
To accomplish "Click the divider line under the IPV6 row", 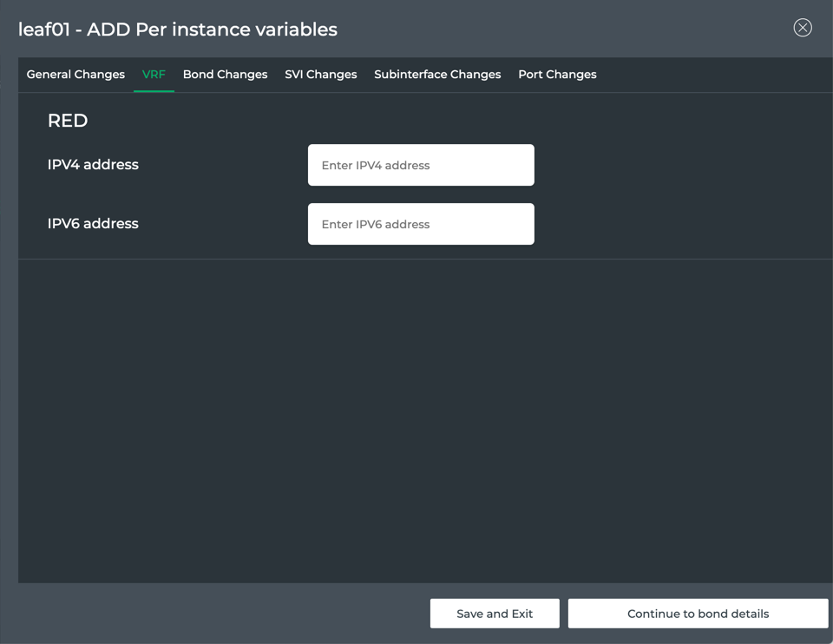I will [425, 259].
